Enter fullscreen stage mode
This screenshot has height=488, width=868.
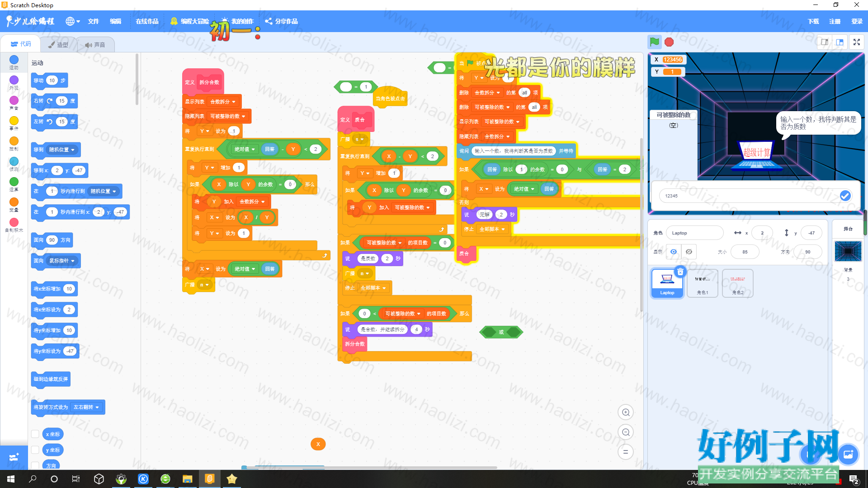(856, 42)
